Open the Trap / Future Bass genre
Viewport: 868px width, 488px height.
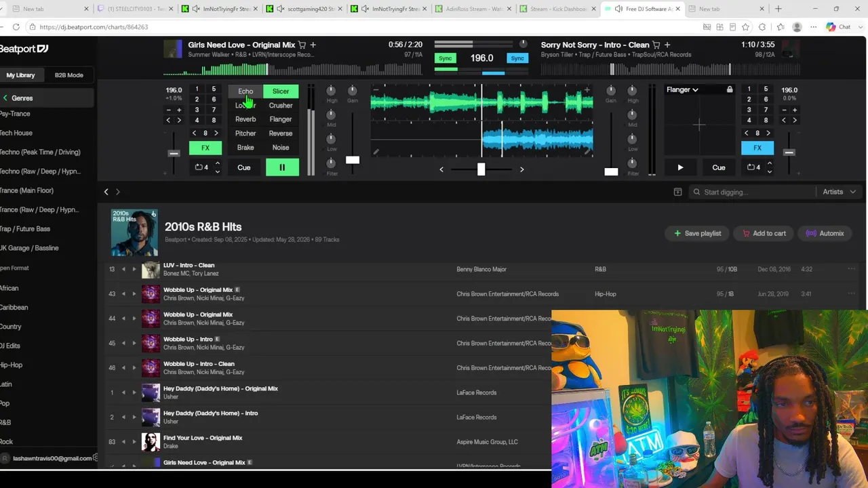25,229
